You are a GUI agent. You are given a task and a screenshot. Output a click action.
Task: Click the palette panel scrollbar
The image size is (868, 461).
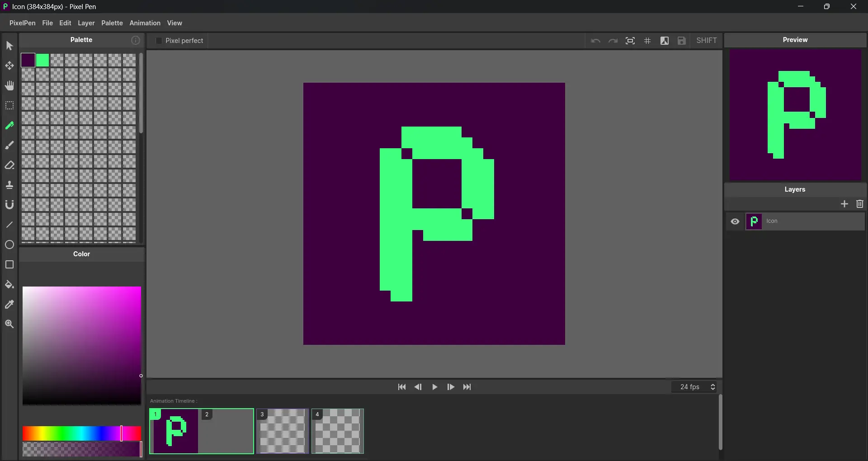(x=141, y=93)
